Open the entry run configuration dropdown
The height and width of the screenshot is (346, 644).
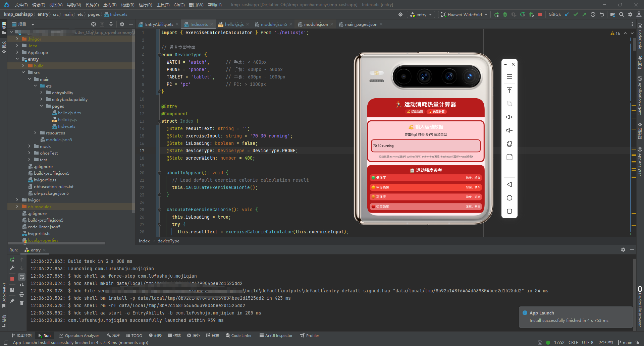(421, 14)
